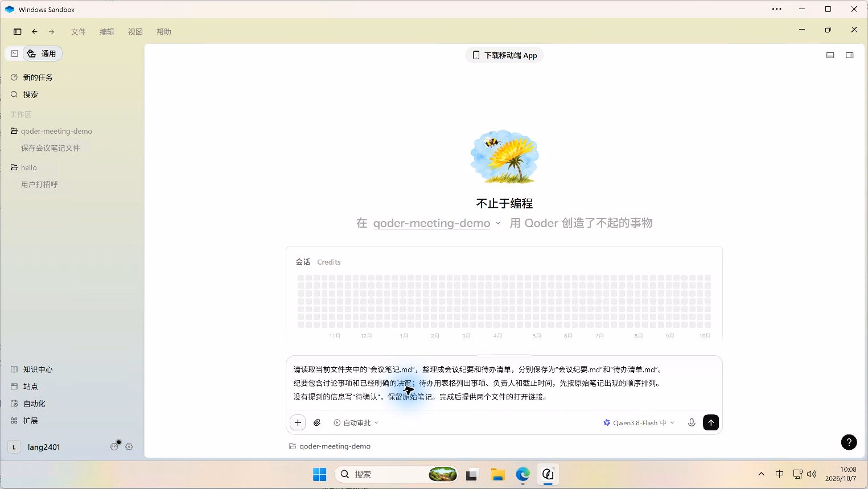Screen dimensions: 868x489
Task: Open the 用户打招呼 conversation
Action: (39, 184)
